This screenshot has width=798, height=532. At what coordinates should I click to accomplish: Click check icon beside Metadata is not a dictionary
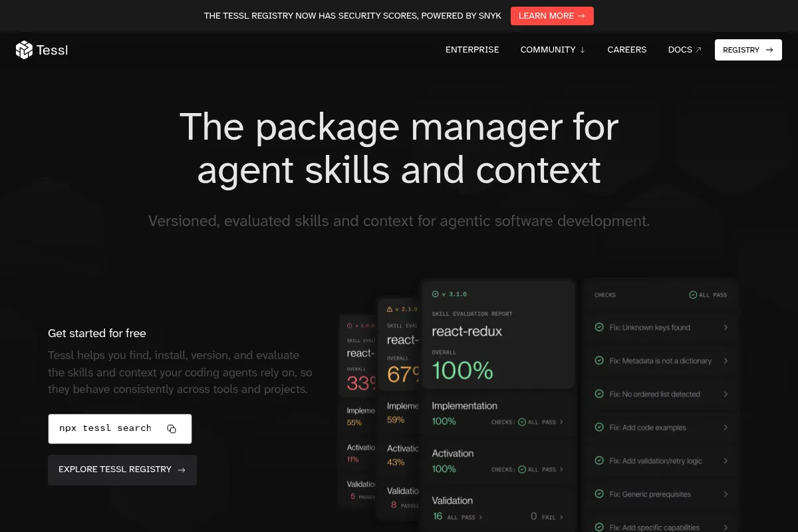click(598, 360)
